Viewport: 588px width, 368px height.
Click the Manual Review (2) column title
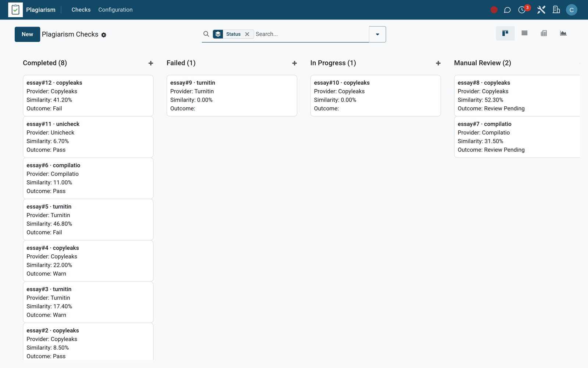pos(483,63)
